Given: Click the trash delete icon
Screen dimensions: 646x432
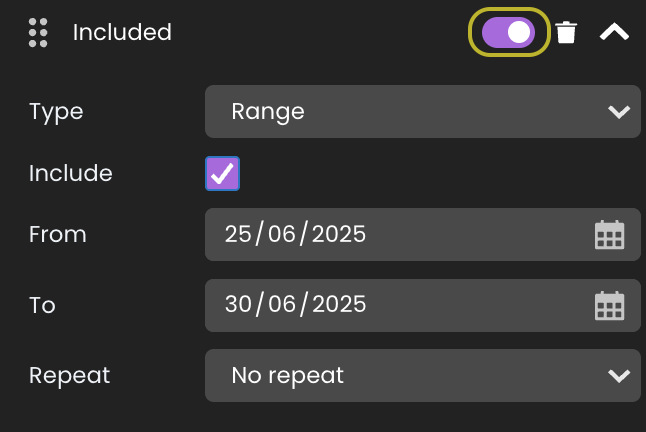Looking at the screenshot, I should tap(566, 33).
